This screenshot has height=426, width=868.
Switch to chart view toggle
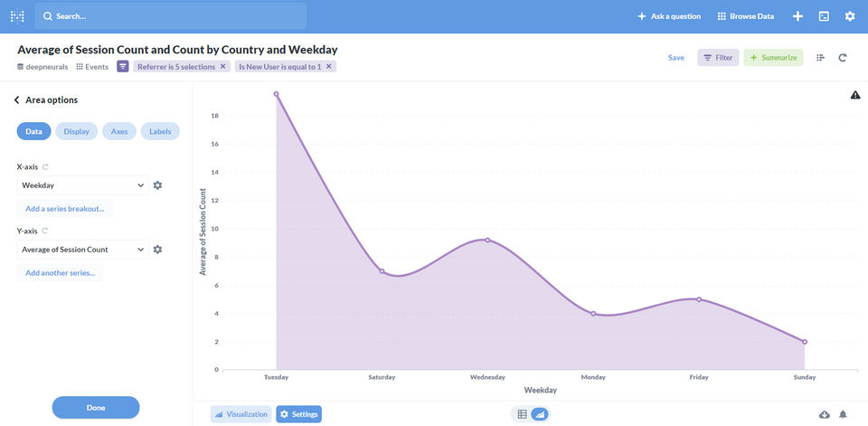[x=539, y=414]
